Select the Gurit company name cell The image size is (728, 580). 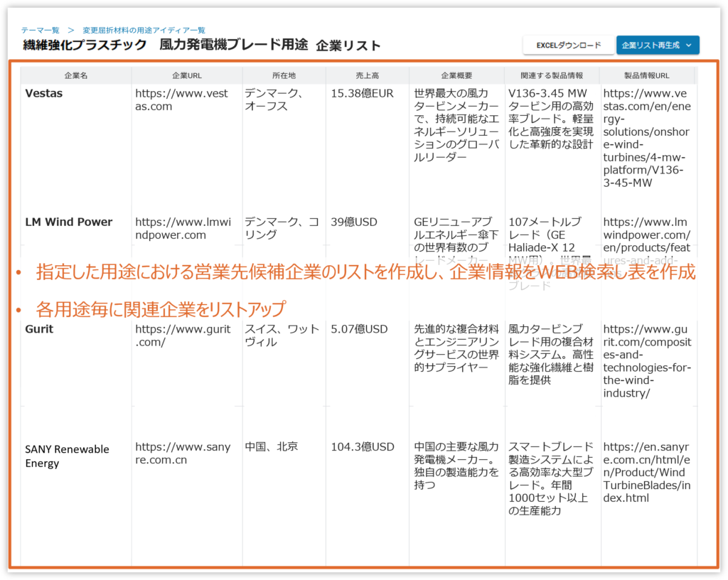tap(39, 329)
